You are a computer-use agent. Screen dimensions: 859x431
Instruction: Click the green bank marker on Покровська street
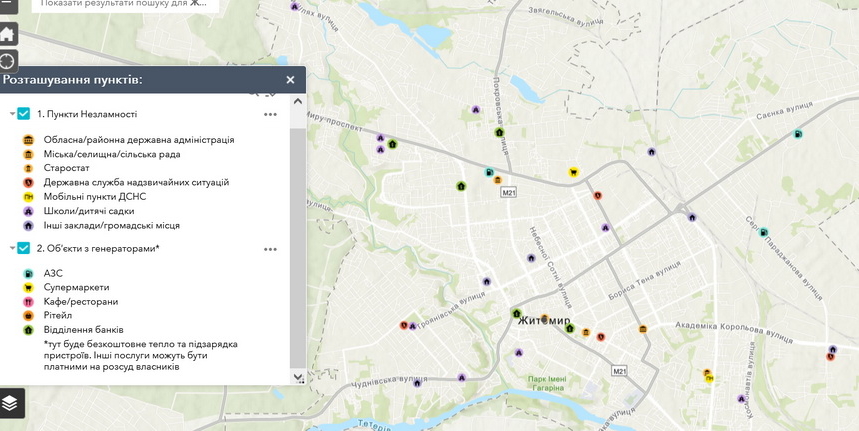click(499, 132)
